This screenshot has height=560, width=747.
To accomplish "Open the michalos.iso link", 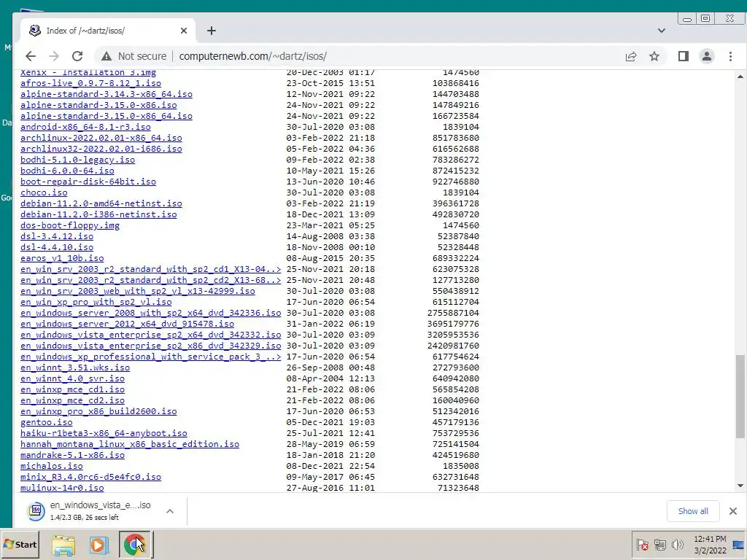I will (x=52, y=467).
